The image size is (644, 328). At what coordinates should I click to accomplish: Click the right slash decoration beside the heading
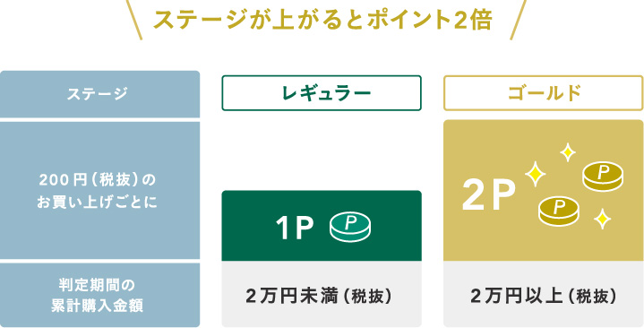(518, 20)
